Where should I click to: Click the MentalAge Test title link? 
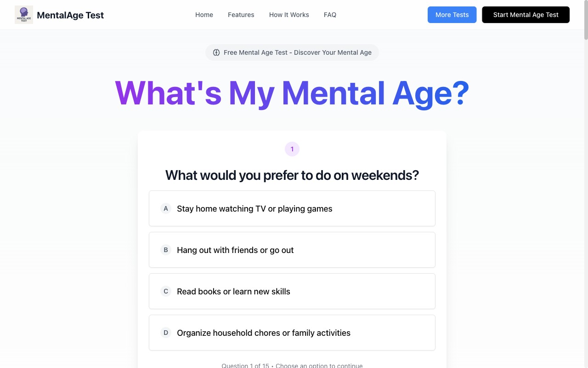coord(70,15)
